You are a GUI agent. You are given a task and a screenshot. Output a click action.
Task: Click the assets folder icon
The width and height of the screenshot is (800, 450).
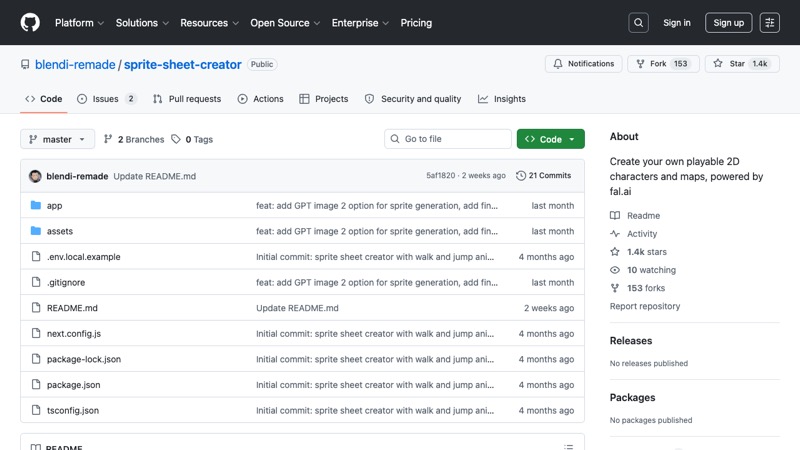36,231
